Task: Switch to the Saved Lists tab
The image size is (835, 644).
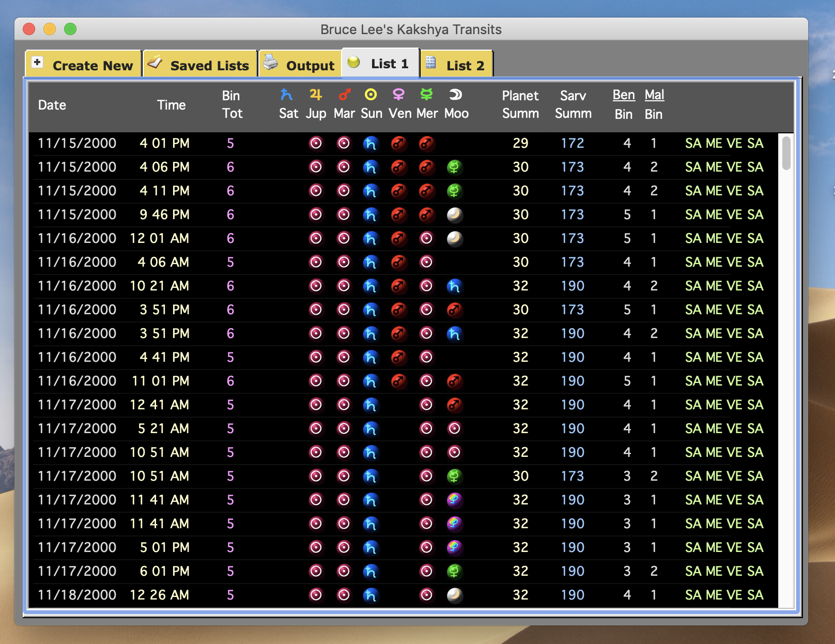Action: click(200, 65)
